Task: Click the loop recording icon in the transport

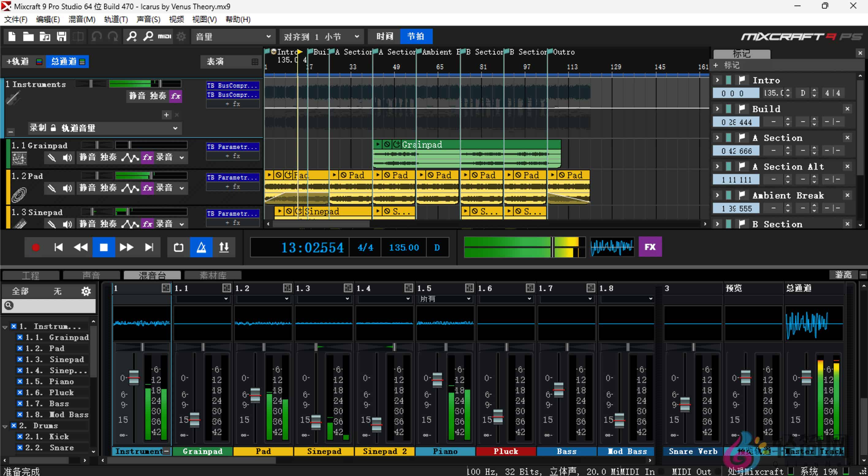Action: click(x=178, y=247)
